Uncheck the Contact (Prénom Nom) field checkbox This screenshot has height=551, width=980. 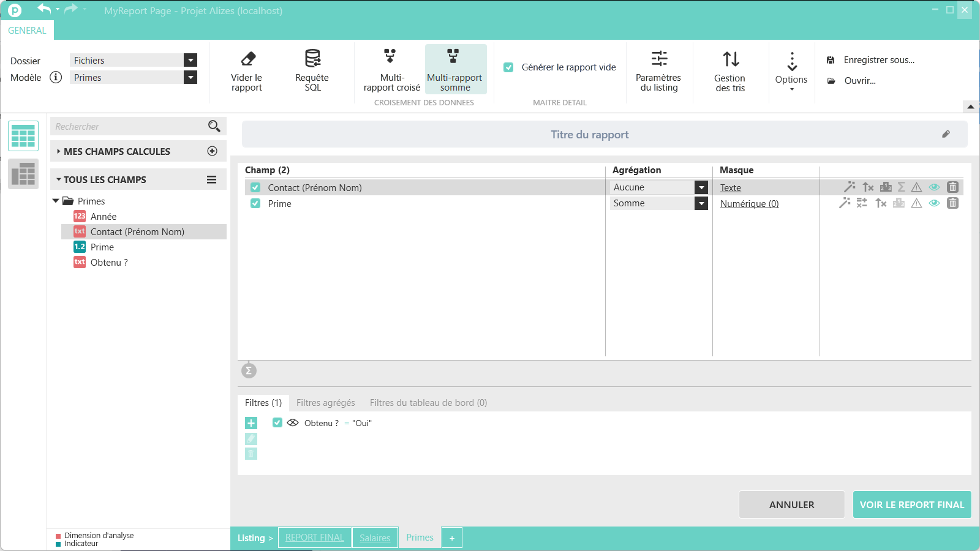coord(255,188)
